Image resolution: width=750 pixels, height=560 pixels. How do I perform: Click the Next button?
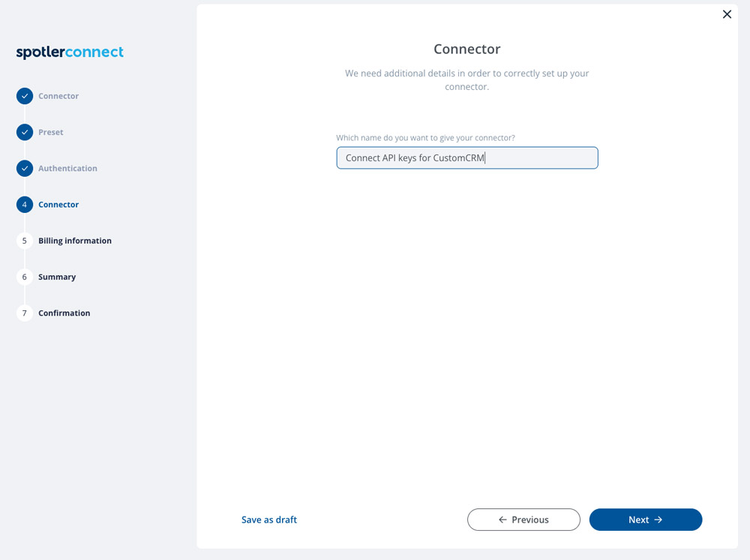point(645,520)
